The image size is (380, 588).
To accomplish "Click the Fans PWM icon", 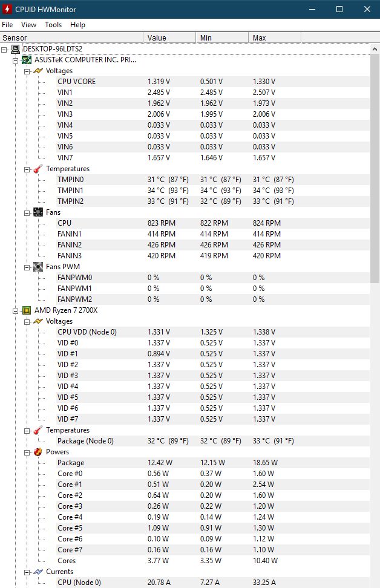I will click(x=38, y=267).
